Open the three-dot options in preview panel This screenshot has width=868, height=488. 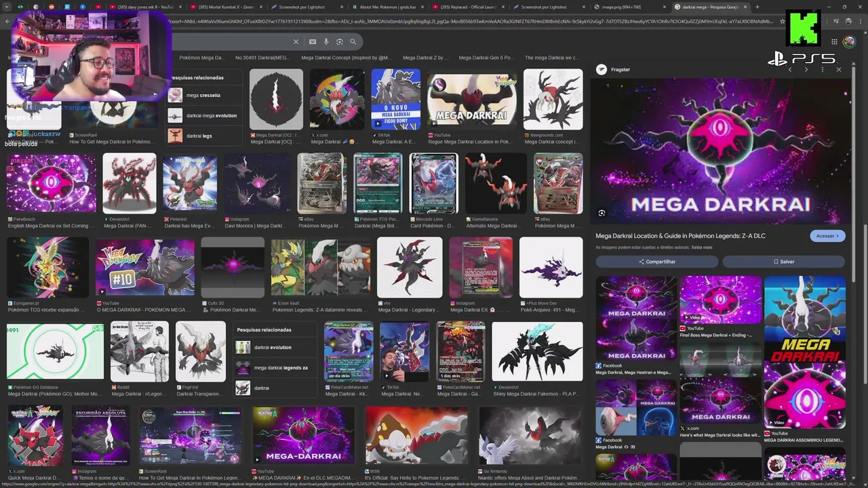823,69
